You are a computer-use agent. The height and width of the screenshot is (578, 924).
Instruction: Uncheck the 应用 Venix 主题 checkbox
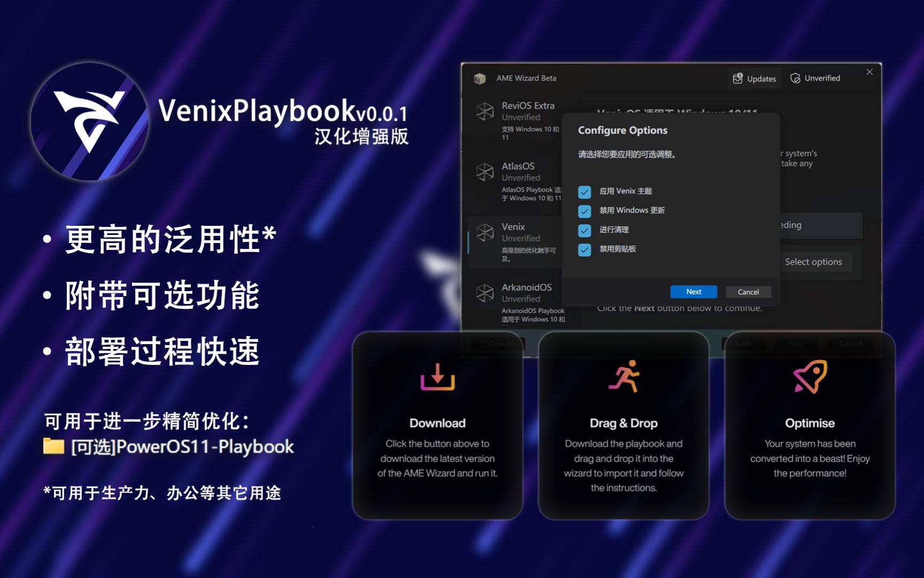tap(584, 192)
